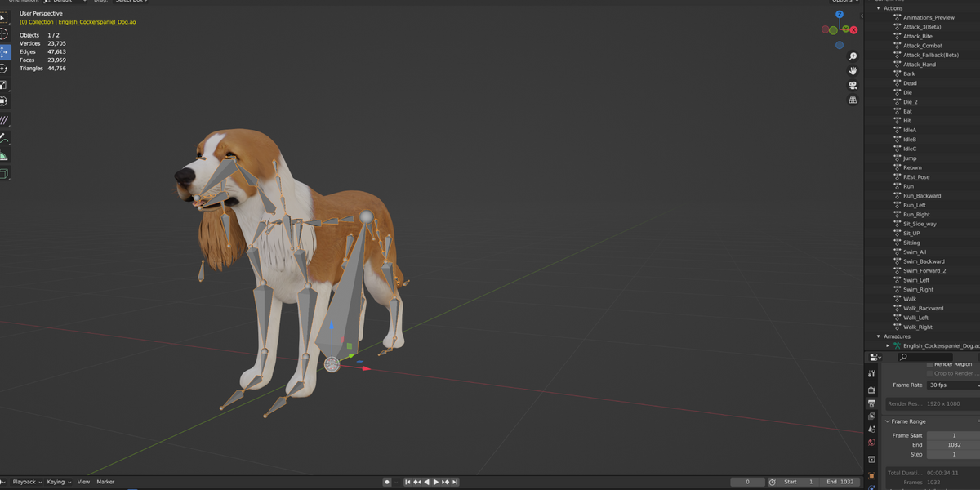Image resolution: width=980 pixels, height=490 pixels.
Task: Collapse the Armatures tree section
Action: pyautogui.click(x=879, y=336)
